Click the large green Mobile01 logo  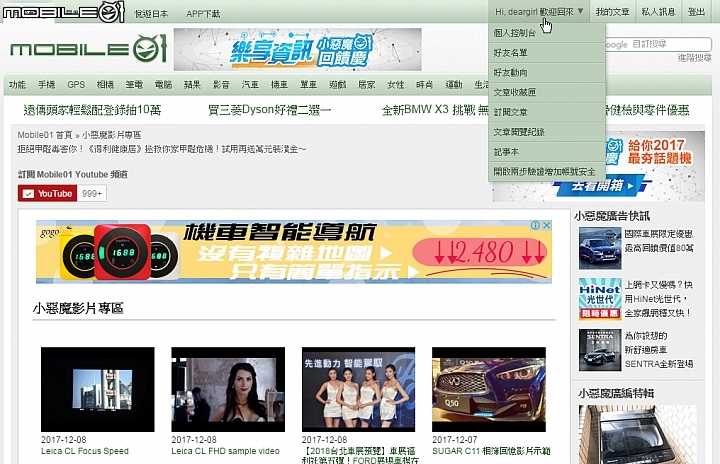point(88,49)
